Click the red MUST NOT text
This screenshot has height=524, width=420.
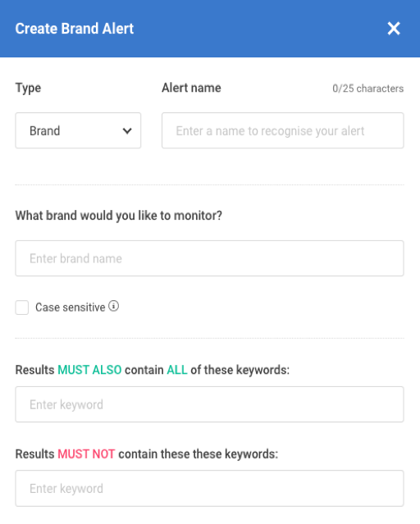pyautogui.click(x=86, y=454)
